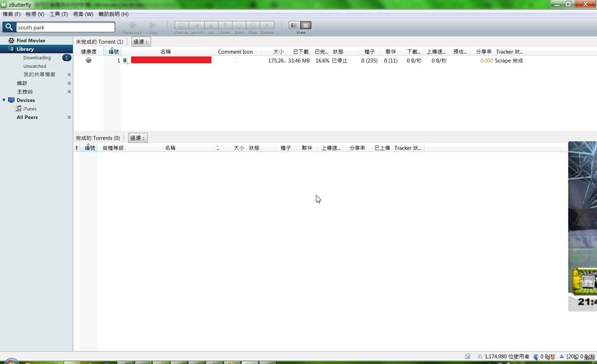Open the 工具 (T) menu
The image size is (597, 364).
(59, 14)
